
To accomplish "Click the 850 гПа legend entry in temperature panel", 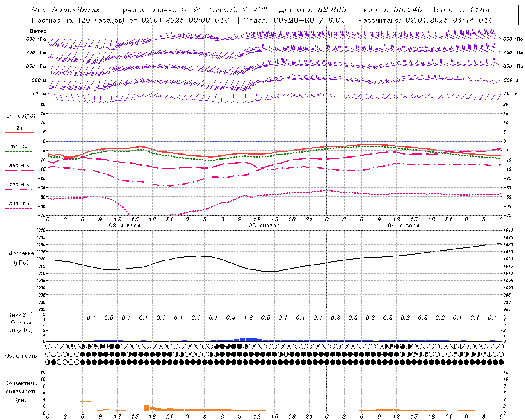I will click(x=19, y=166).
